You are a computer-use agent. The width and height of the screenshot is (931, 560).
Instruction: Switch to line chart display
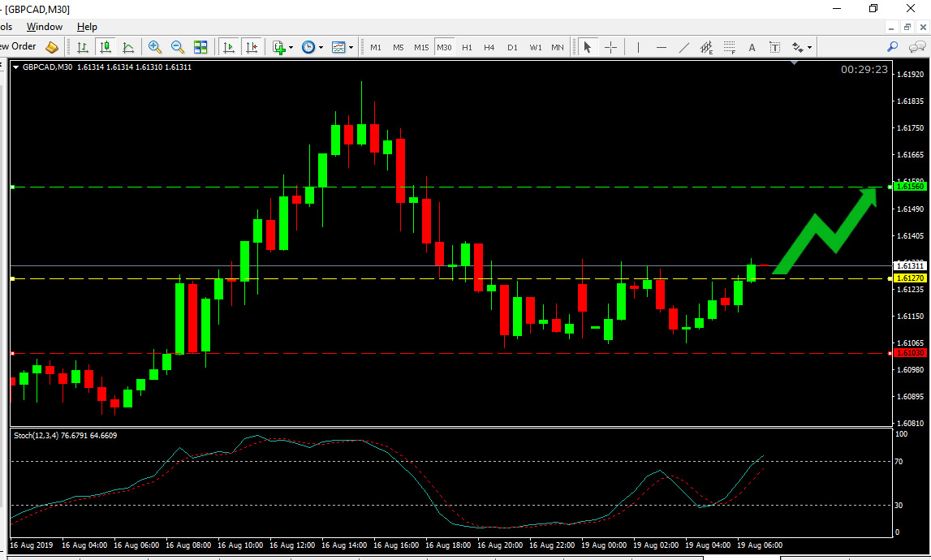tap(128, 47)
